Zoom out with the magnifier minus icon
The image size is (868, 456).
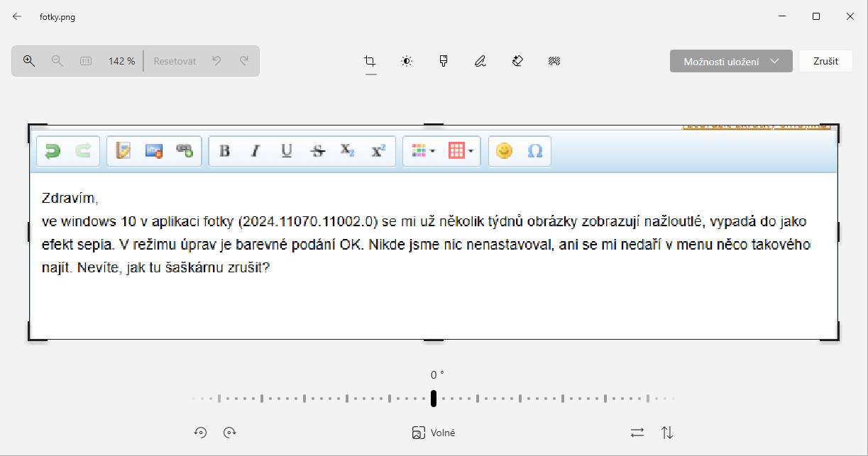(x=57, y=61)
